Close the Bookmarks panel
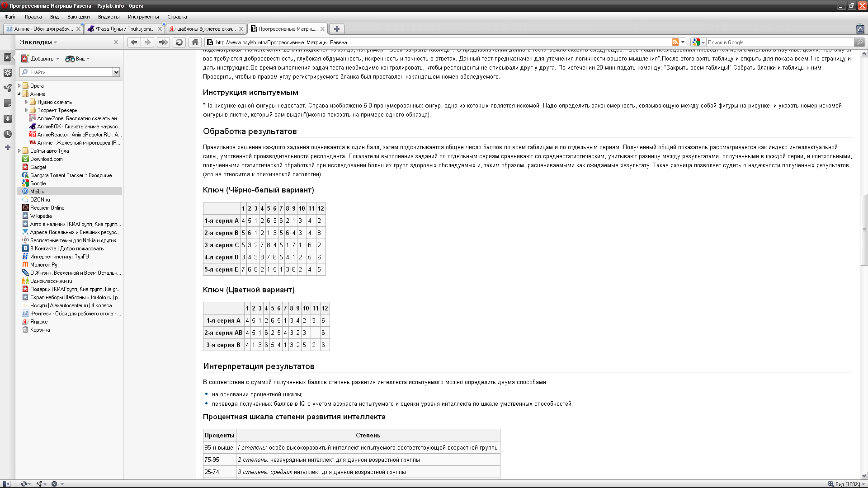 point(116,42)
